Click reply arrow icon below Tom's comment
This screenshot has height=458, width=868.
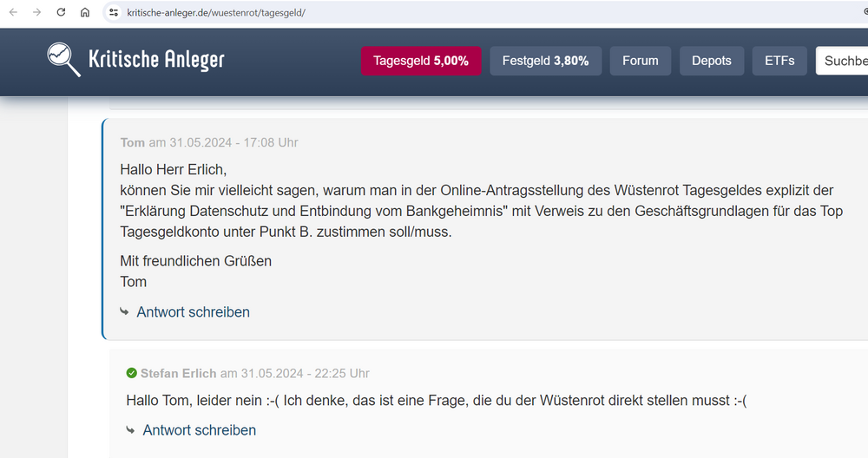[x=124, y=312]
